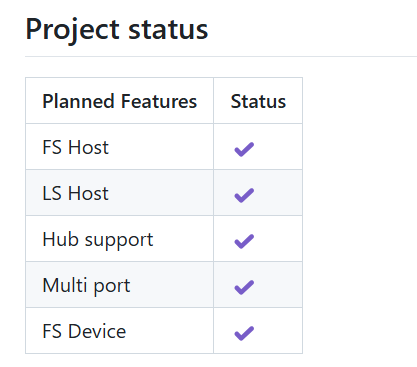Select the Hub support status checkmark

[244, 241]
